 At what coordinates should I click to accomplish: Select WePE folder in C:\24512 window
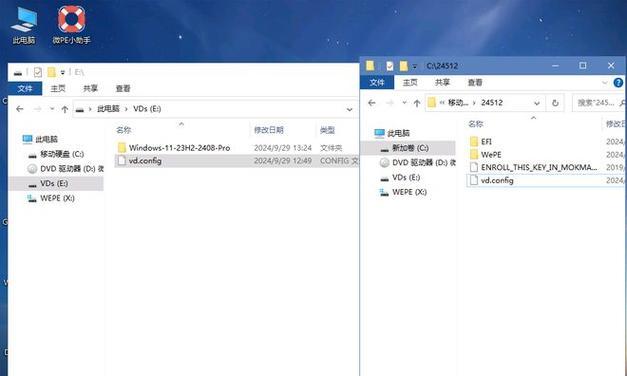point(491,155)
